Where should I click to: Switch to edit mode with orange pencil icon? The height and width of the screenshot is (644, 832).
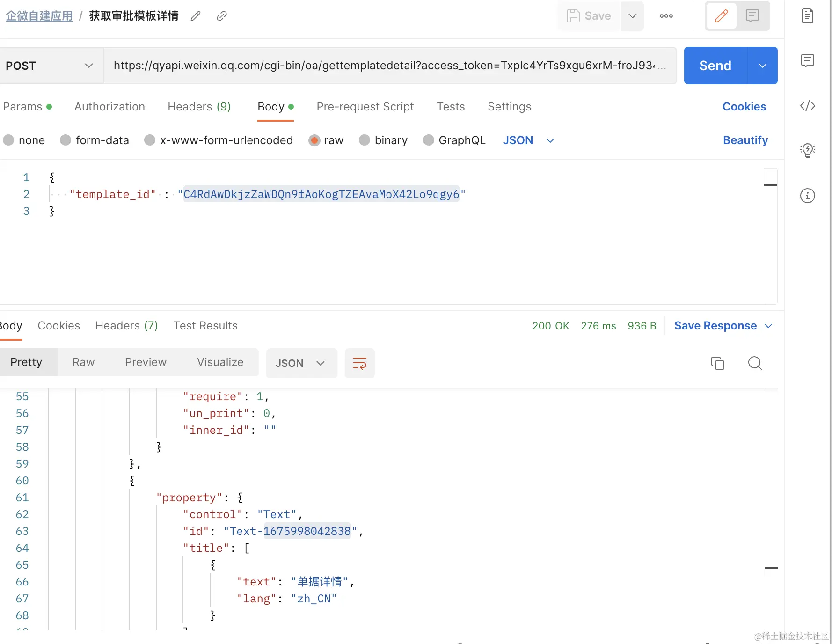721,16
